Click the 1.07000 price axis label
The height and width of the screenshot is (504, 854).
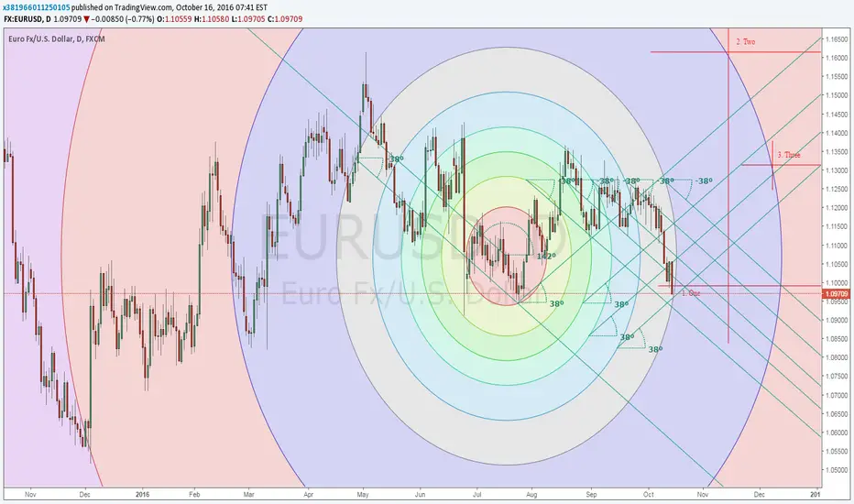[x=836, y=396]
